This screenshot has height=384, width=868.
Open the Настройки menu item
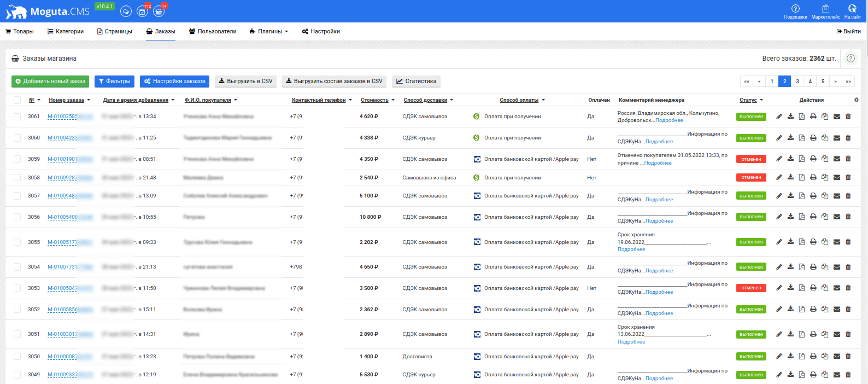(x=321, y=32)
